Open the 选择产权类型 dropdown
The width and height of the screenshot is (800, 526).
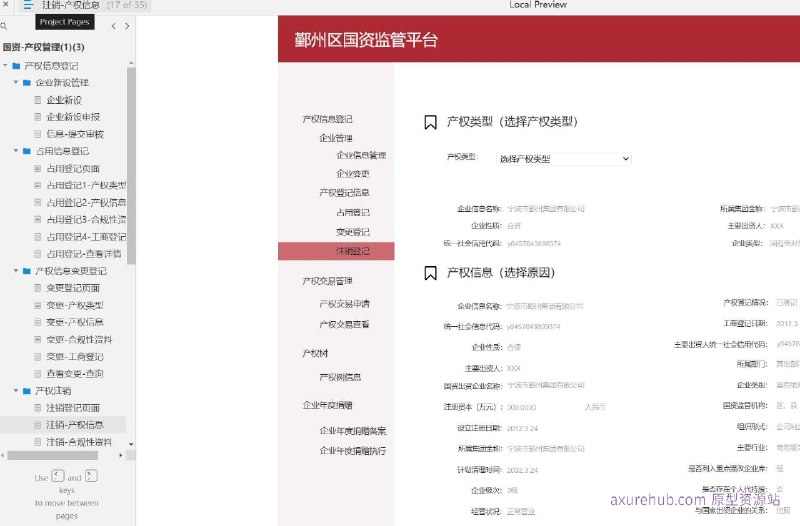coord(564,159)
